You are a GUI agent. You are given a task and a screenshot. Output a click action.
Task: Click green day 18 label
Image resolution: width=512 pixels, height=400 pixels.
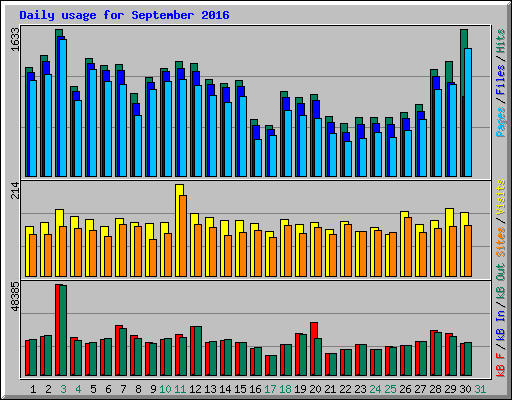285,389
